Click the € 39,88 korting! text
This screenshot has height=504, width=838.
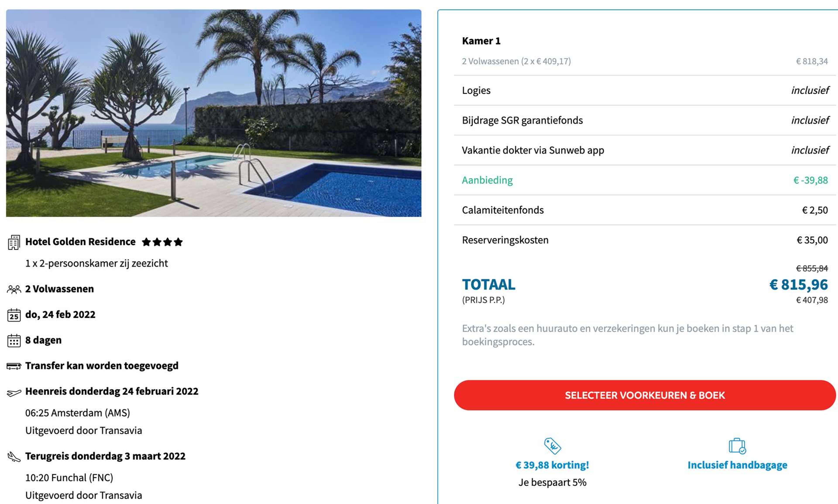click(552, 465)
